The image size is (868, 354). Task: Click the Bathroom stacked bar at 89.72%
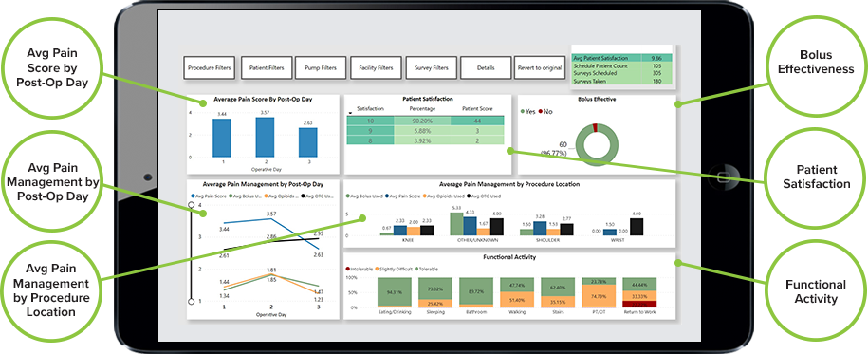476,290
